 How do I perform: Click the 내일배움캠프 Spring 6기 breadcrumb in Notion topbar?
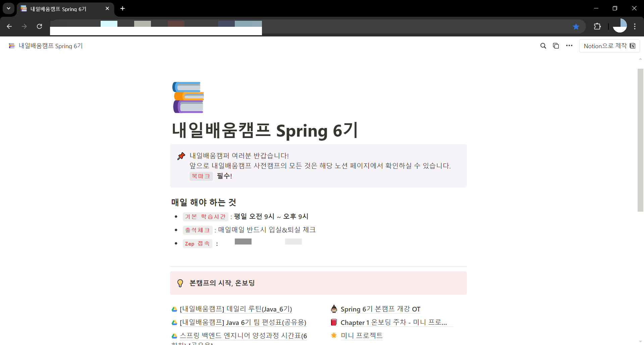click(x=46, y=46)
